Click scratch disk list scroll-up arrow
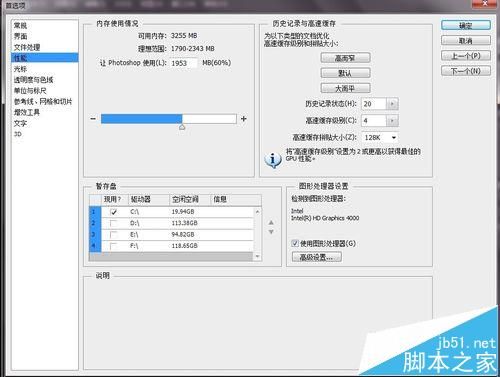Image resolution: width=500 pixels, height=377 pixels. 257,211
